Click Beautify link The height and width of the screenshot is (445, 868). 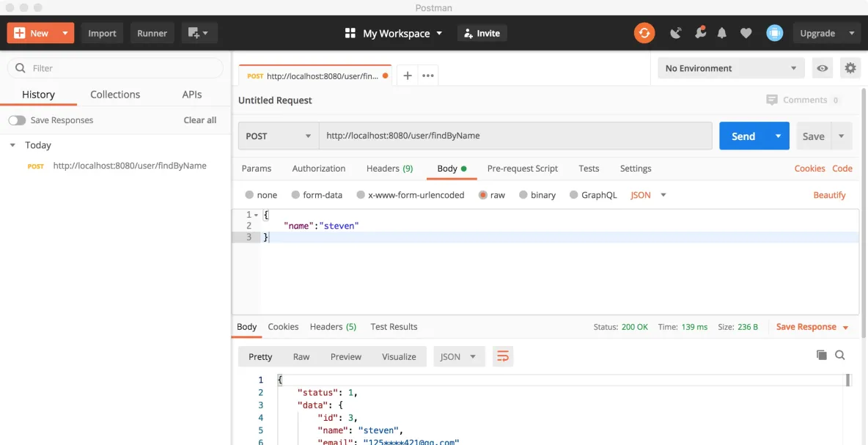click(x=829, y=195)
